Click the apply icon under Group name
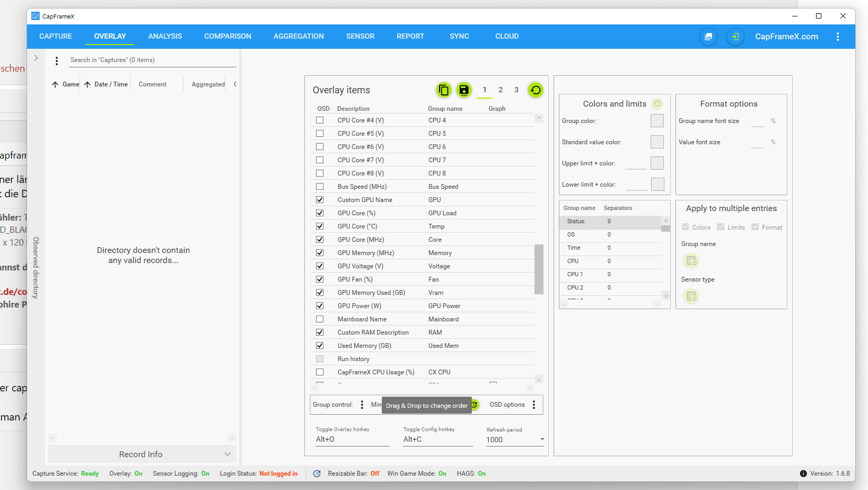The width and height of the screenshot is (868, 490). (691, 261)
